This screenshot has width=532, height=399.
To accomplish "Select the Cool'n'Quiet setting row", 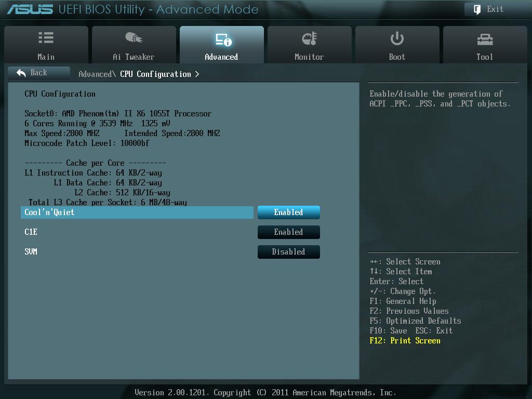I will pos(137,212).
